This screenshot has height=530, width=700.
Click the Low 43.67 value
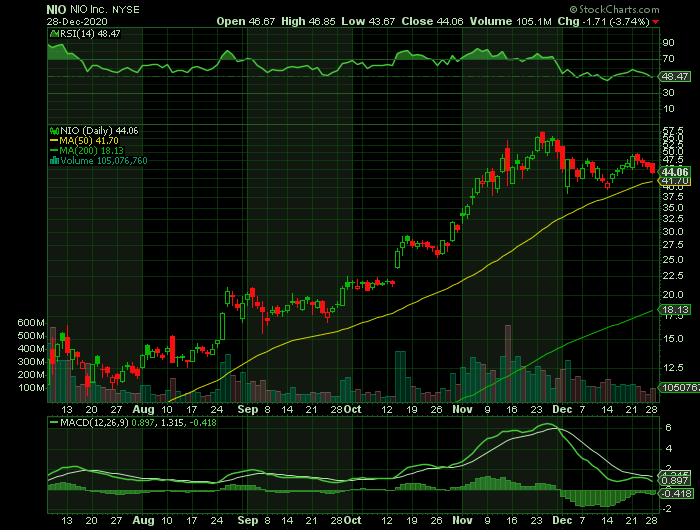(368, 21)
